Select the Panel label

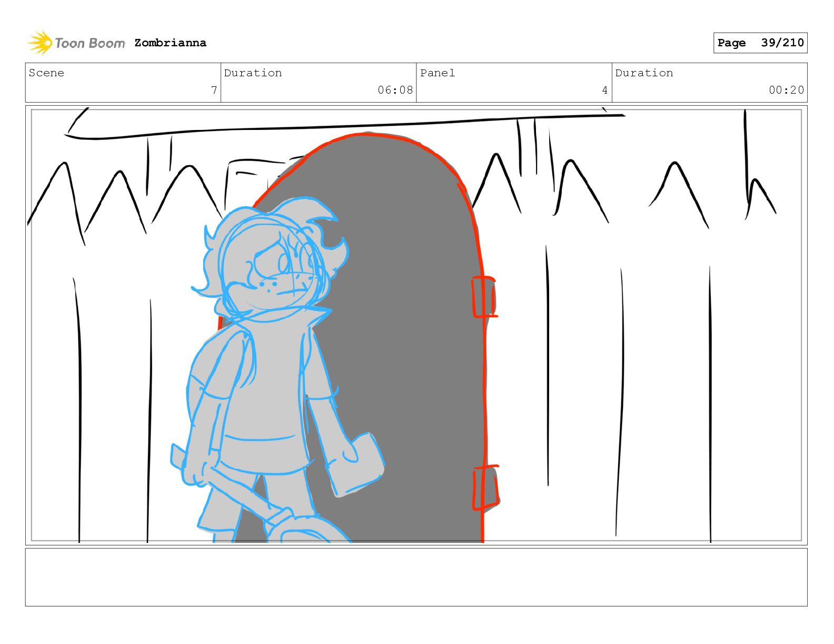[438, 73]
